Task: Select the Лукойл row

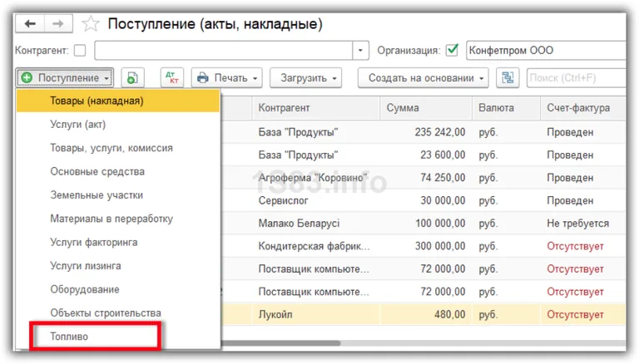Action: 424,314
